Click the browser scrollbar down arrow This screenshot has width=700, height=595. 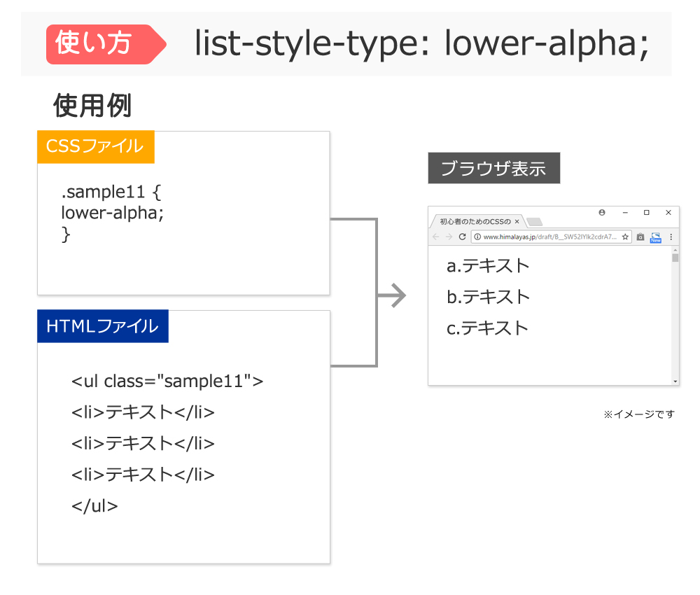coord(675,381)
